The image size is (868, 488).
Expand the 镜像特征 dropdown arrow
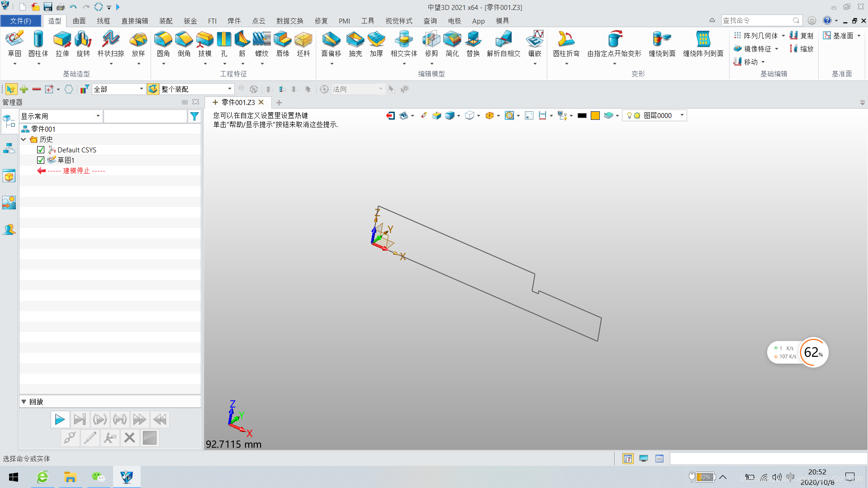(x=777, y=49)
